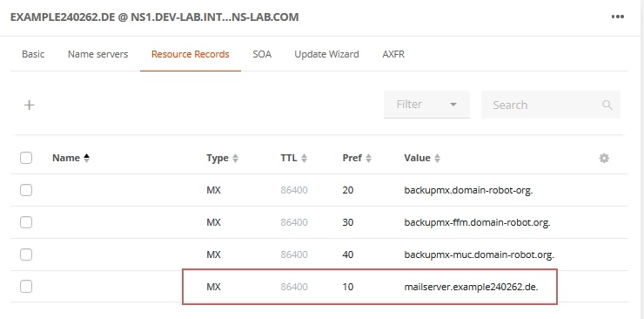The image size is (644, 319).
Task: Click value backupmx.domain-robot-org.
Action: 468,190
